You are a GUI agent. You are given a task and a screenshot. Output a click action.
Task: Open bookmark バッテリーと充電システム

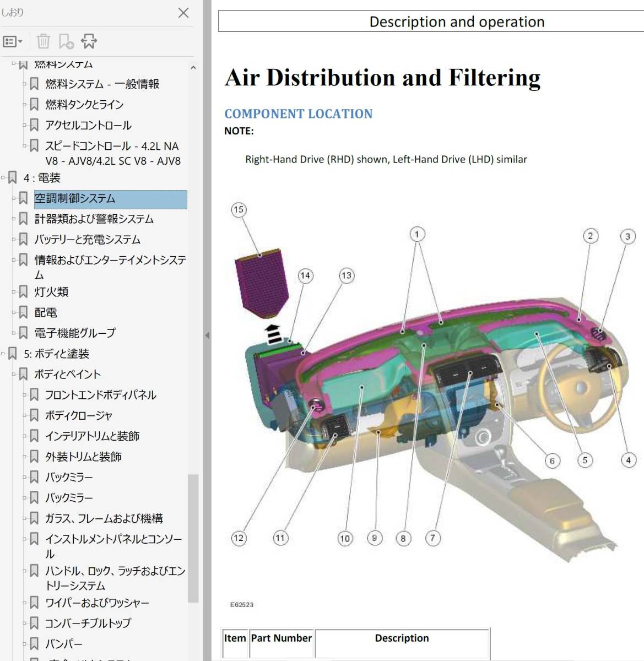pos(87,240)
